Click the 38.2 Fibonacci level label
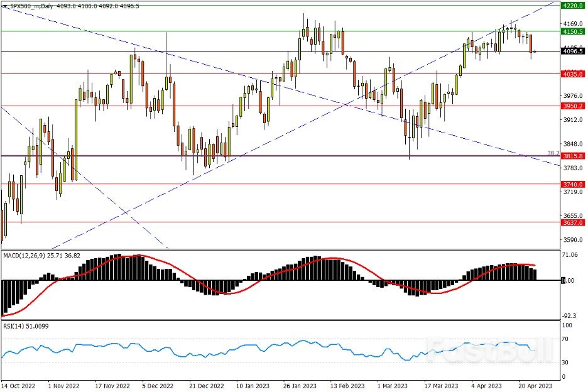 [553, 153]
